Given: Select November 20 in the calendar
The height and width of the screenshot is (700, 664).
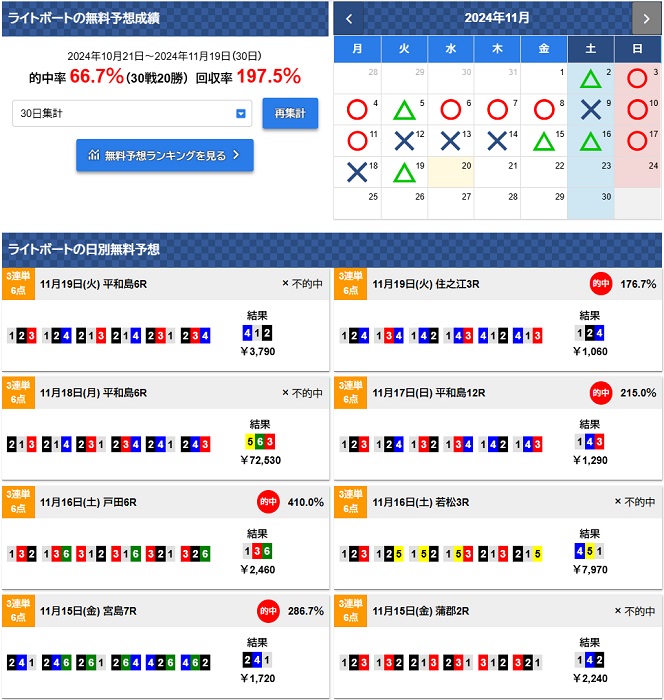Looking at the screenshot, I should pos(451,173).
